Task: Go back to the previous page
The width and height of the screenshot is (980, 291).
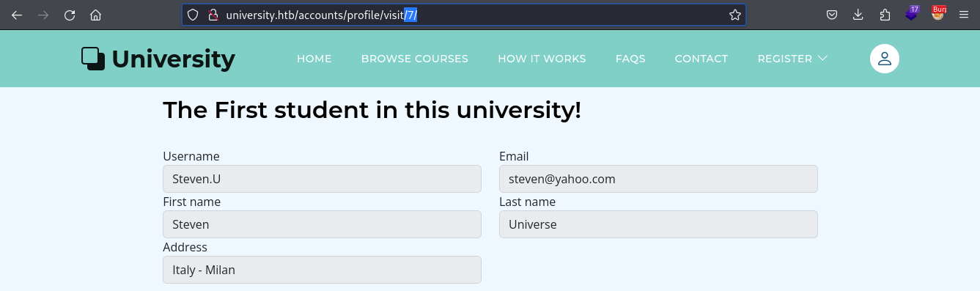Action: point(17,15)
